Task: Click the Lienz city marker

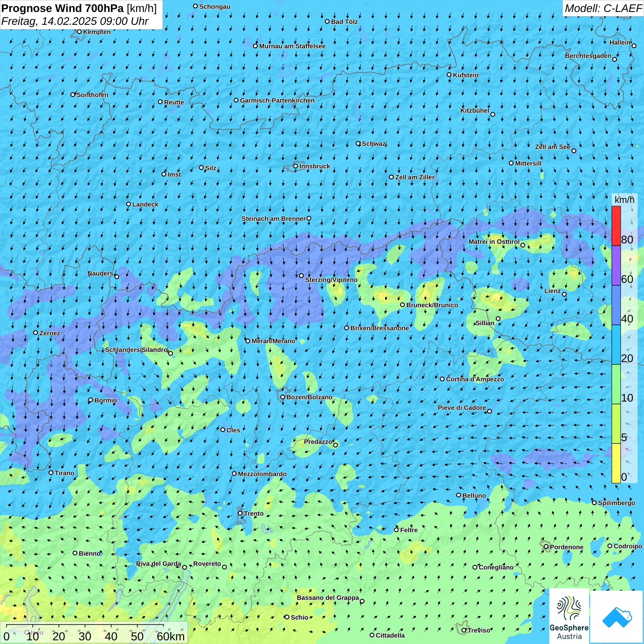Action: tap(564, 294)
